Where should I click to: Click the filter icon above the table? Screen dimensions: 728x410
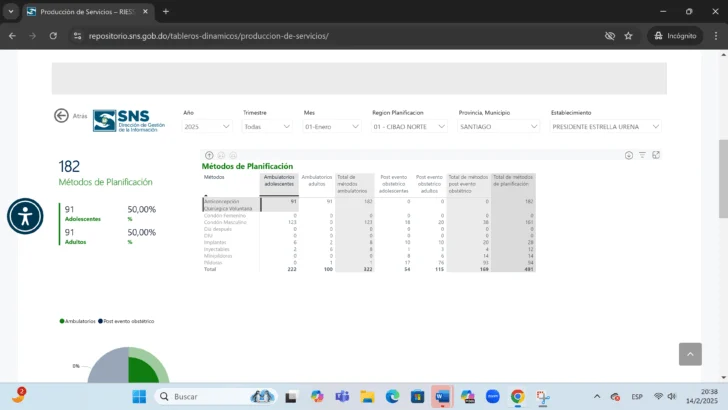(x=643, y=155)
